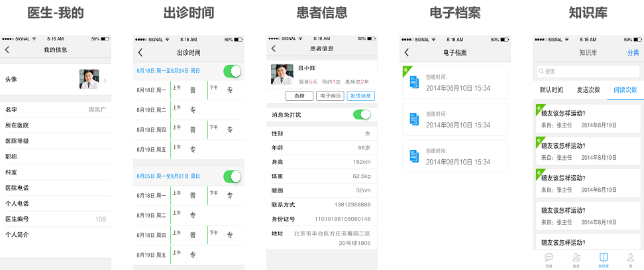Tap the 患者 icon in bottom bar
644x270 pixels.
[576, 257]
